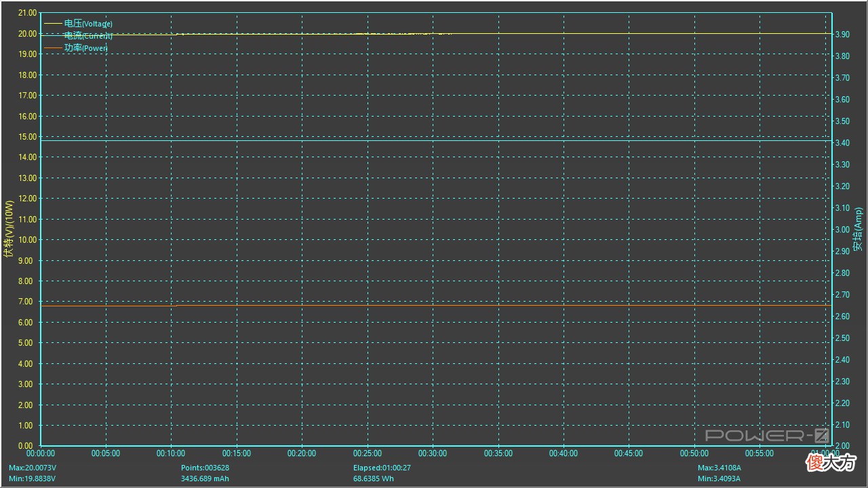Click the 00:10:00 time axis label
Screen dimensions: 868x488
[171, 453]
